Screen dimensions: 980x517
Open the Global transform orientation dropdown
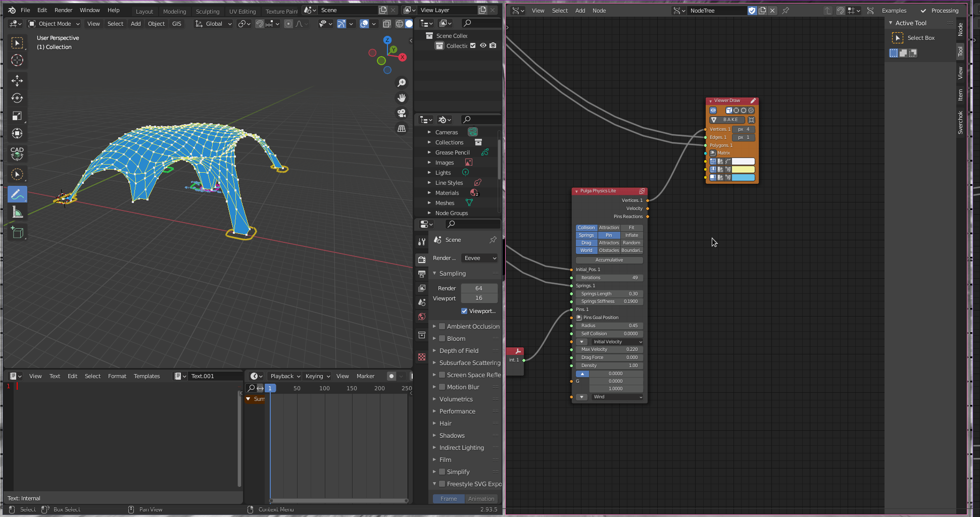[214, 24]
